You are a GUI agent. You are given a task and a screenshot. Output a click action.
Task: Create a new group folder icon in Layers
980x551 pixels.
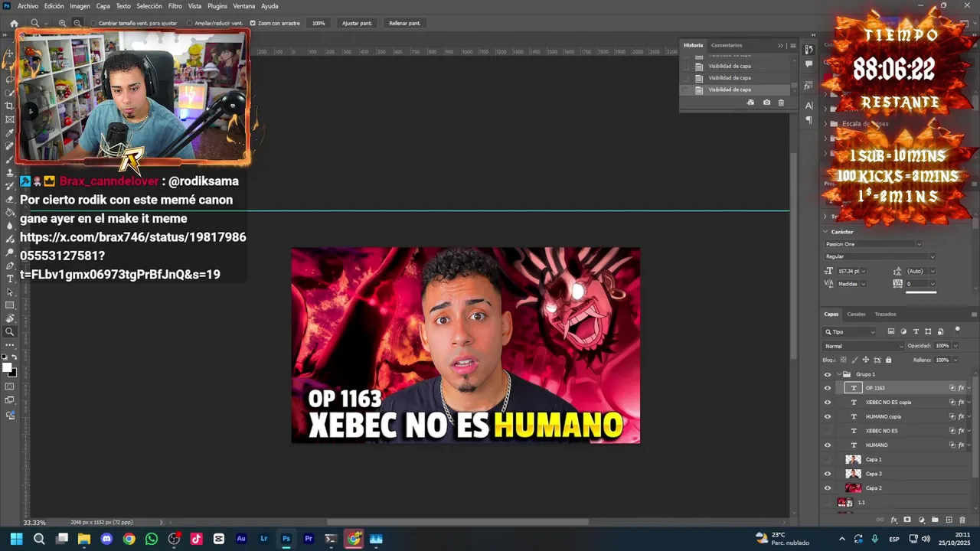click(x=935, y=520)
